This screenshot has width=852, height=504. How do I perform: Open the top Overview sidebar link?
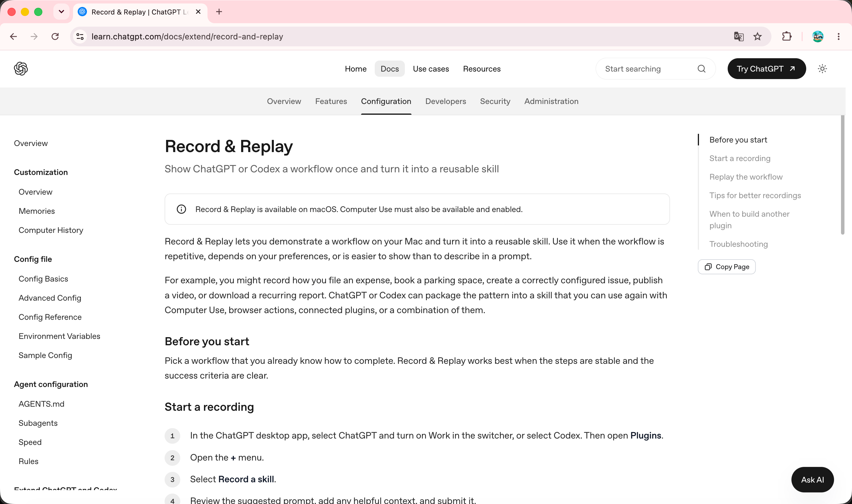(x=31, y=143)
